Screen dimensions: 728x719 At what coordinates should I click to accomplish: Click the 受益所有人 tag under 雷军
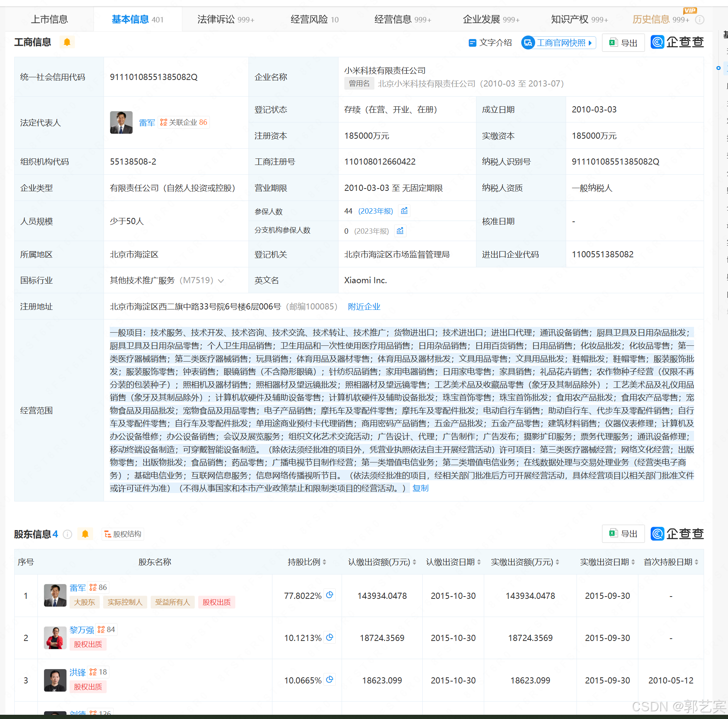pyautogui.click(x=172, y=602)
